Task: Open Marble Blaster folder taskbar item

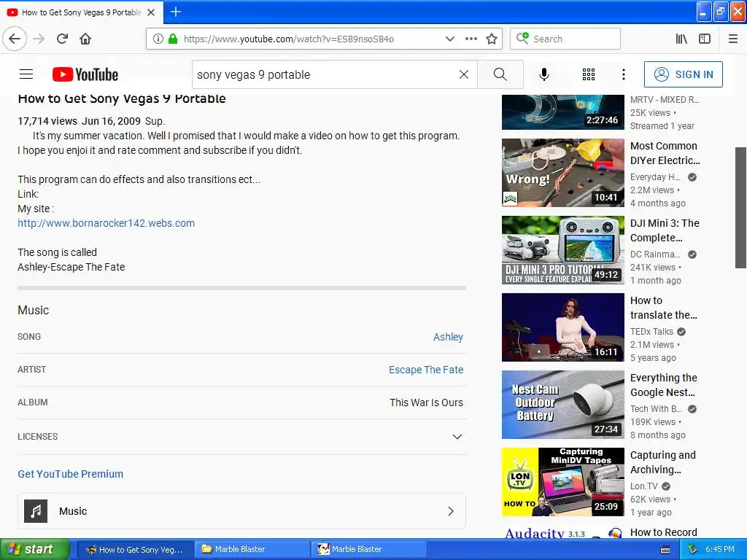Action: point(252,549)
